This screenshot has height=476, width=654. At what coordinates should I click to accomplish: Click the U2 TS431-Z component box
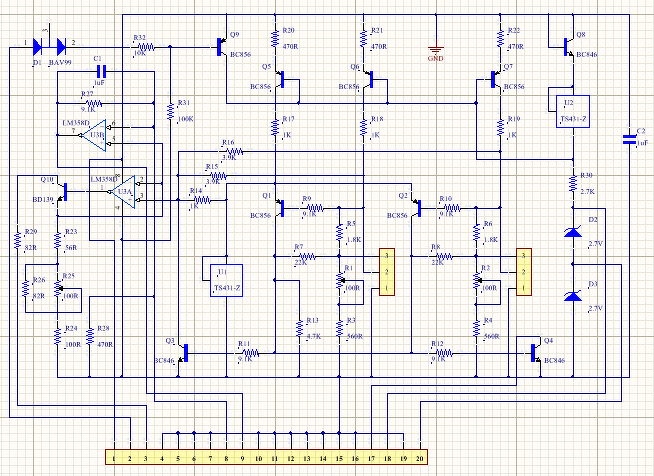pyautogui.click(x=573, y=111)
